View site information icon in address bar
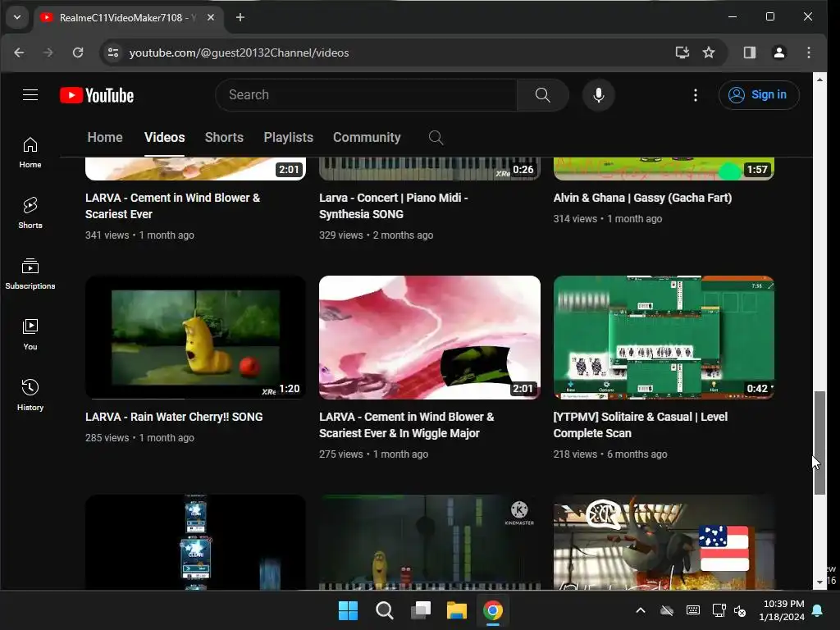This screenshot has height=630, width=840. 113,52
